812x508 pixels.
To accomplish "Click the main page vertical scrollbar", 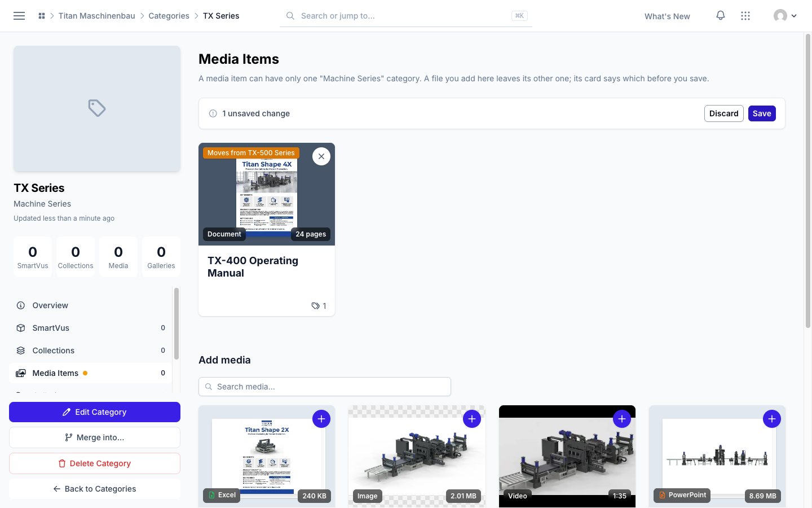I will 807,181.
